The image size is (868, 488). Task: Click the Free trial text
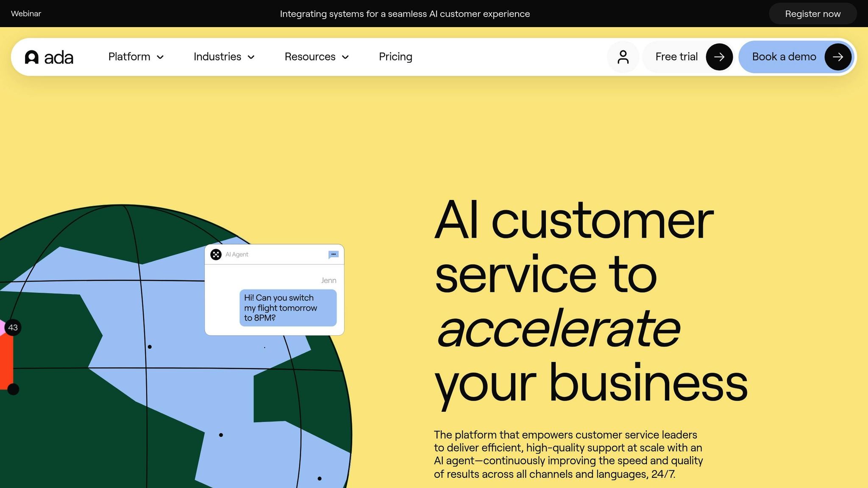[676, 57]
